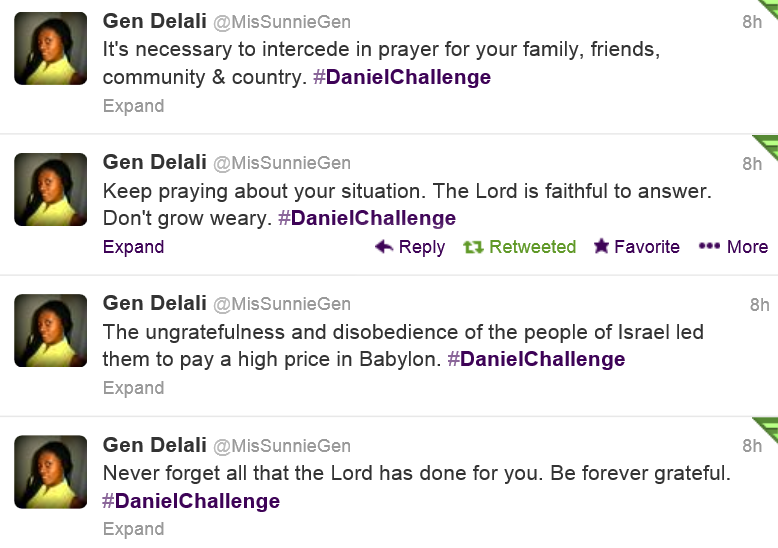Expand the Keep praying tweet

(133, 247)
